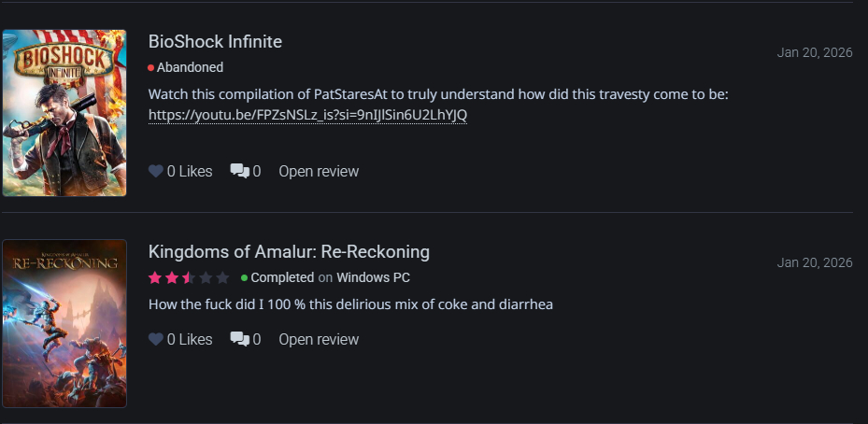Click the heart icon on BioShock Infinite review
The image size is (868, 424).
pyautogui.click(x=156, y=172)
